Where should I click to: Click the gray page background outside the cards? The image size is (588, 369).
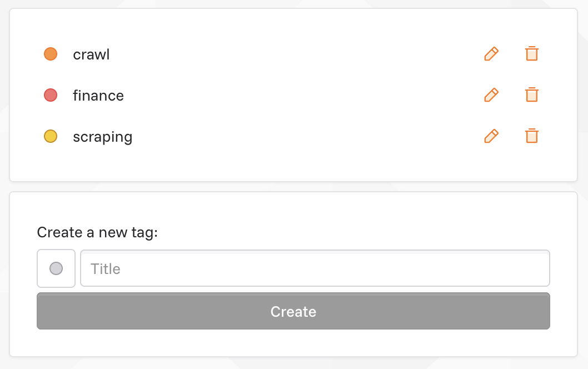click(x=583, y=186)
